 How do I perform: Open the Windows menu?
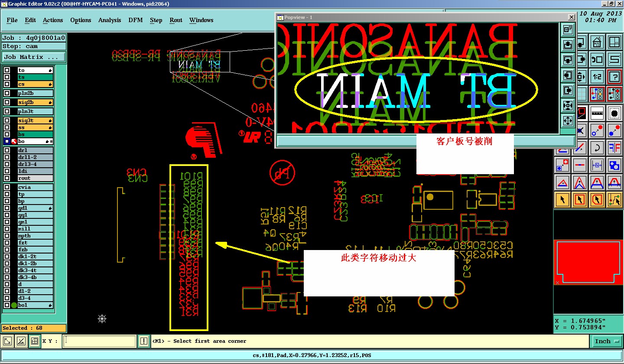pos(201,20)
